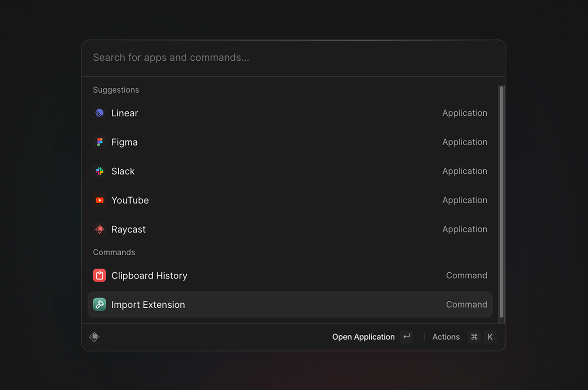Image resolution: width=588 pixels, height=390 pixels.
Task: Click the Application label on the Figma row
Action: (465, 142)
